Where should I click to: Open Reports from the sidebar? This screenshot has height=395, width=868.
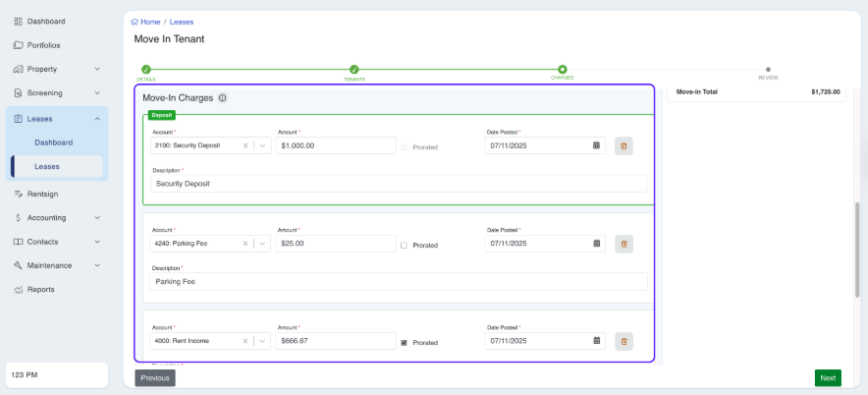(x=40, y=289)
